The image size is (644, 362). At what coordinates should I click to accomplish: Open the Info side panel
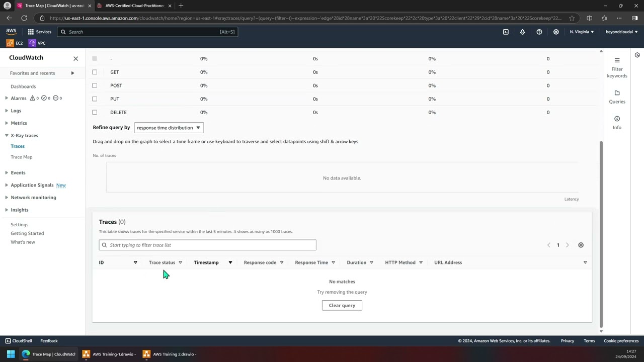point(617,123)
